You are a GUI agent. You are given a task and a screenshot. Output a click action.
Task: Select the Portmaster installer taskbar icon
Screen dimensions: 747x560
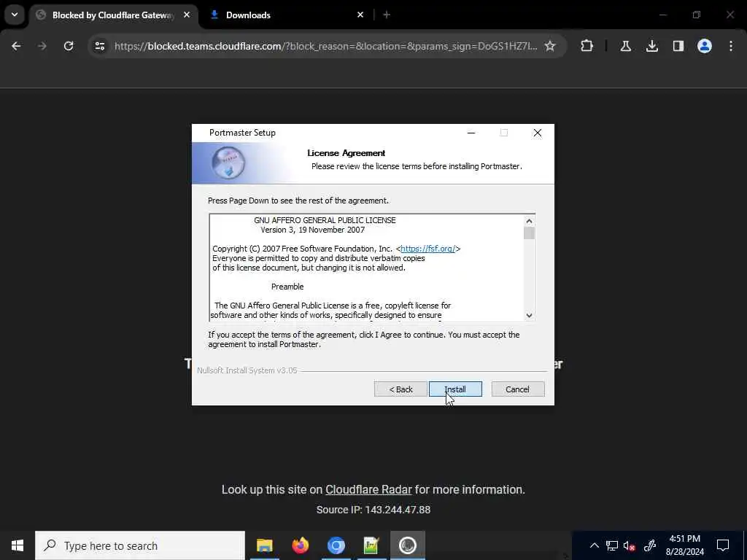[x=407, y=545]
